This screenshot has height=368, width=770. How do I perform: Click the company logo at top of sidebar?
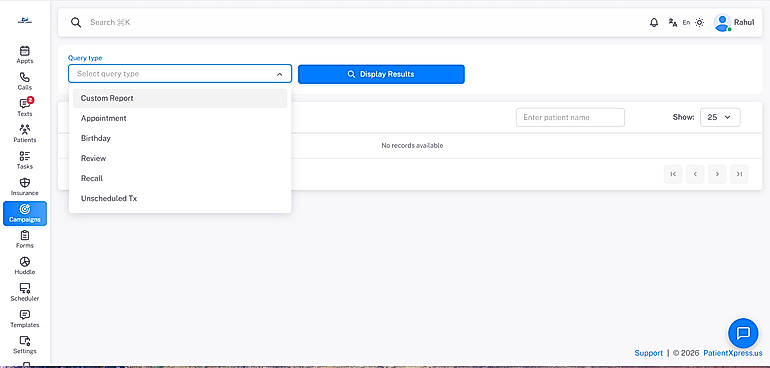click(25, 21)
